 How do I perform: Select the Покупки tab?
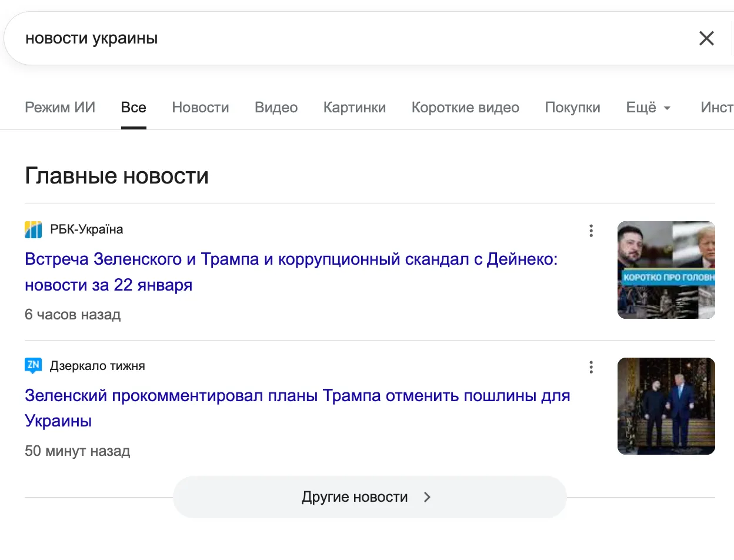click(x=572, y=108)
